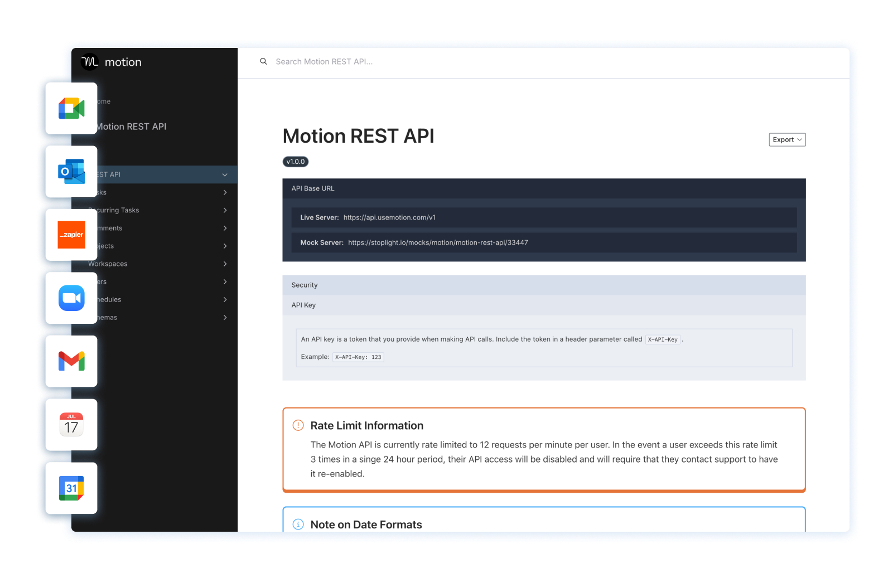Image resolution: width=893 pixels, height=588 pixels.
Task: Click the Apple Calendar icon showing July 17
Action: click(x=71, y=425)
